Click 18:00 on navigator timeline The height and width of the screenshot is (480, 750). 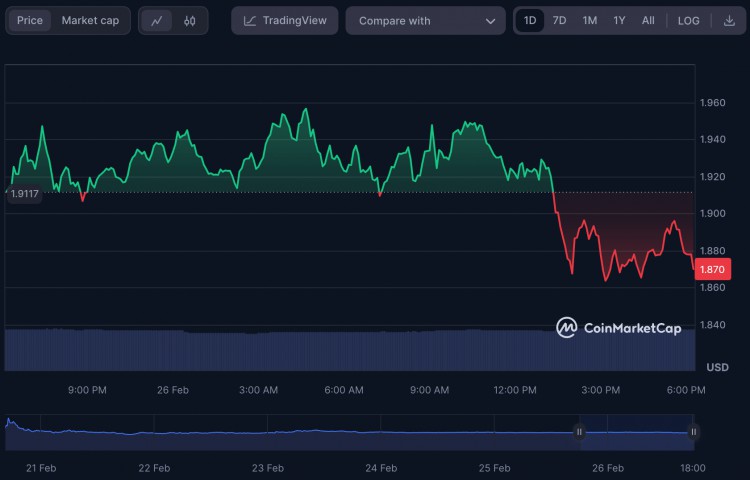click(x=693, y=468)
